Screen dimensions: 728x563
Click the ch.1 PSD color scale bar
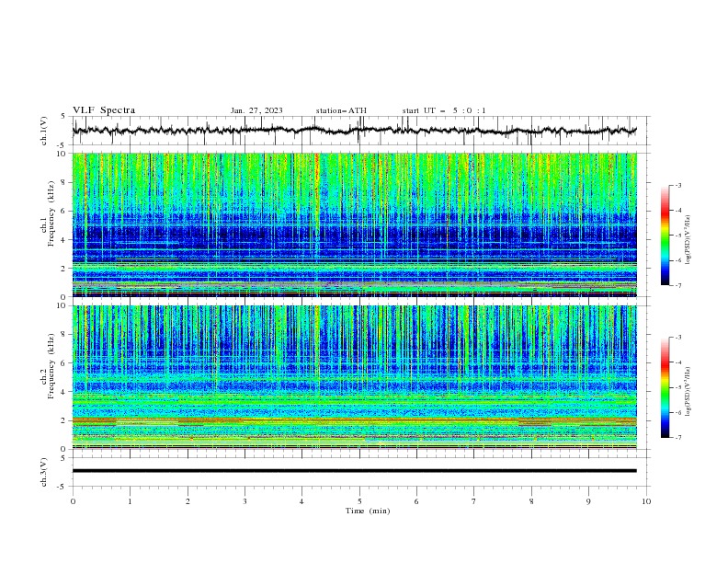[665, 236]
